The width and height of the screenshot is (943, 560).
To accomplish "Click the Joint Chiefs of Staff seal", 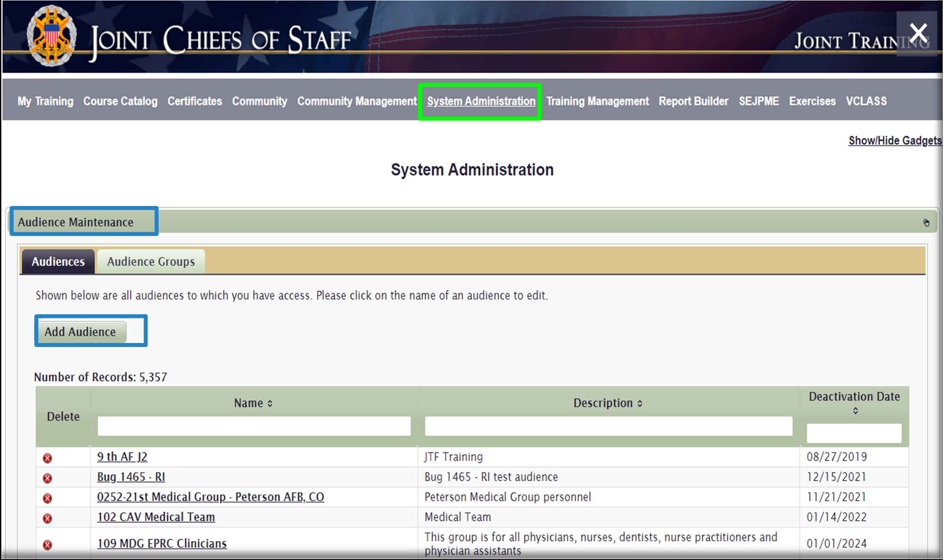I will [x=51, y=36].
